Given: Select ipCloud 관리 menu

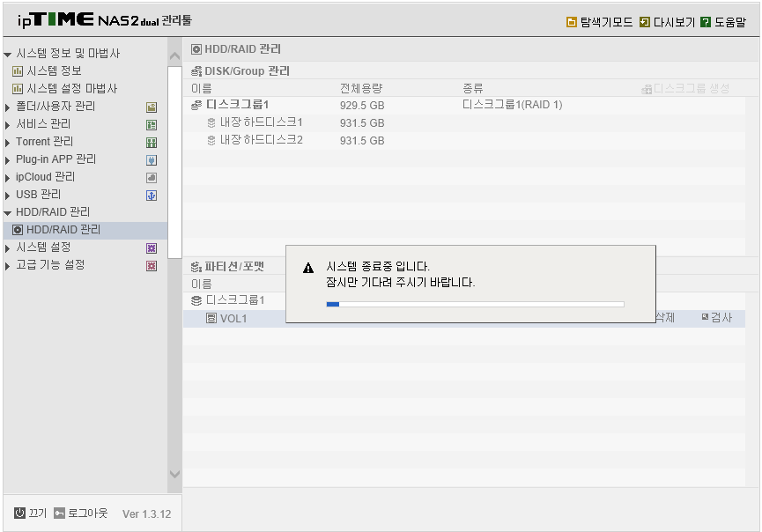Looking at the screenshot, I should point(45,177).
